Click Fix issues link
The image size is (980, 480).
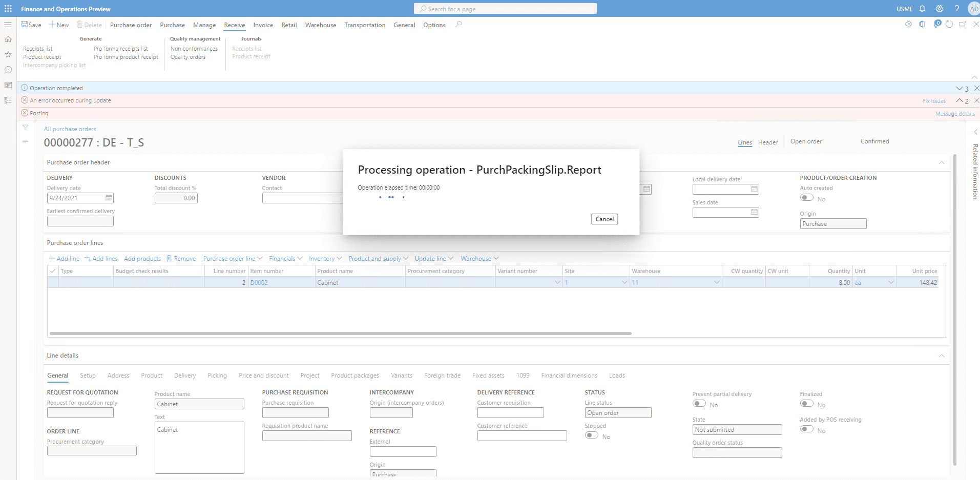[934, 101]
